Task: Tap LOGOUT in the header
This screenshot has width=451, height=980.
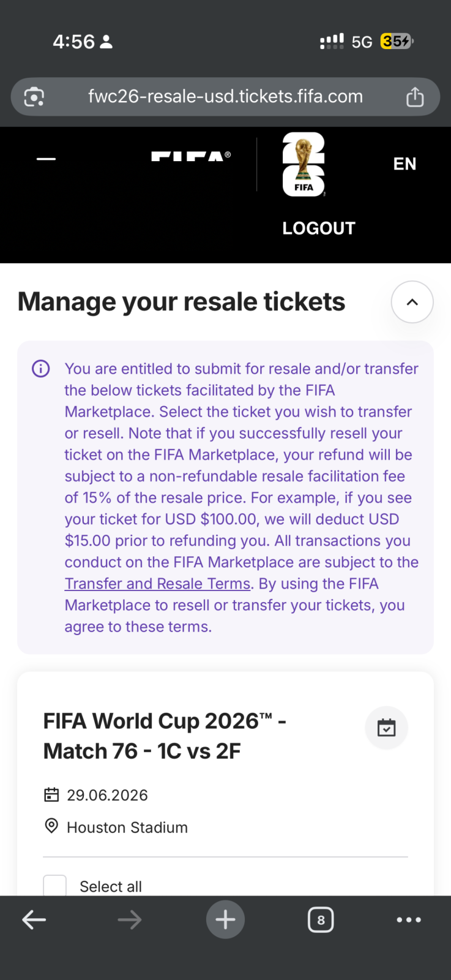Action: tap(318, 228)
